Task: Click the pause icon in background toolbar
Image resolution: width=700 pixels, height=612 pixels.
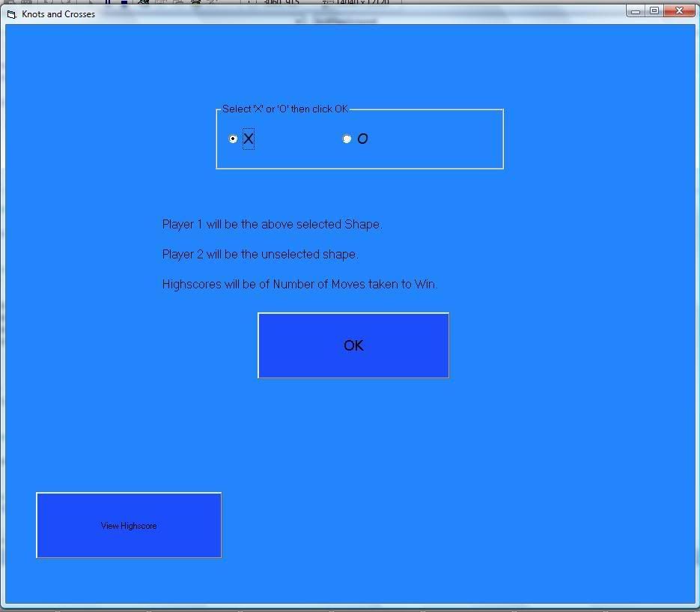Action: click(108, 2)
